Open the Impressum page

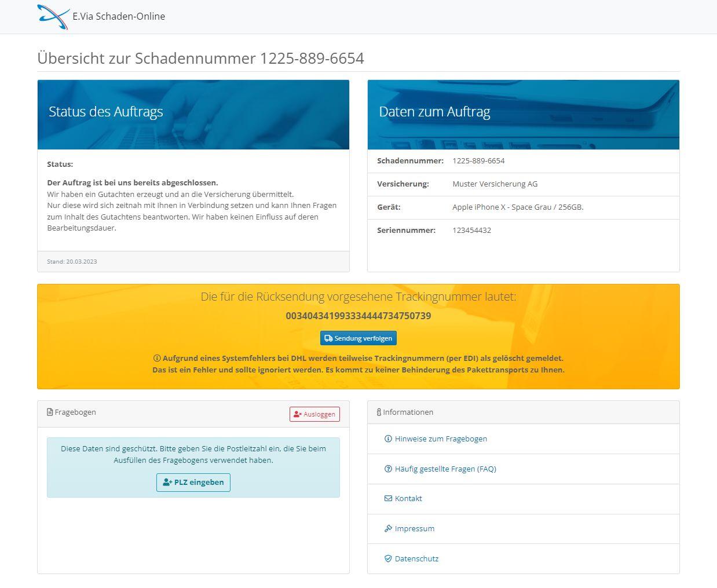click(415, 528)
